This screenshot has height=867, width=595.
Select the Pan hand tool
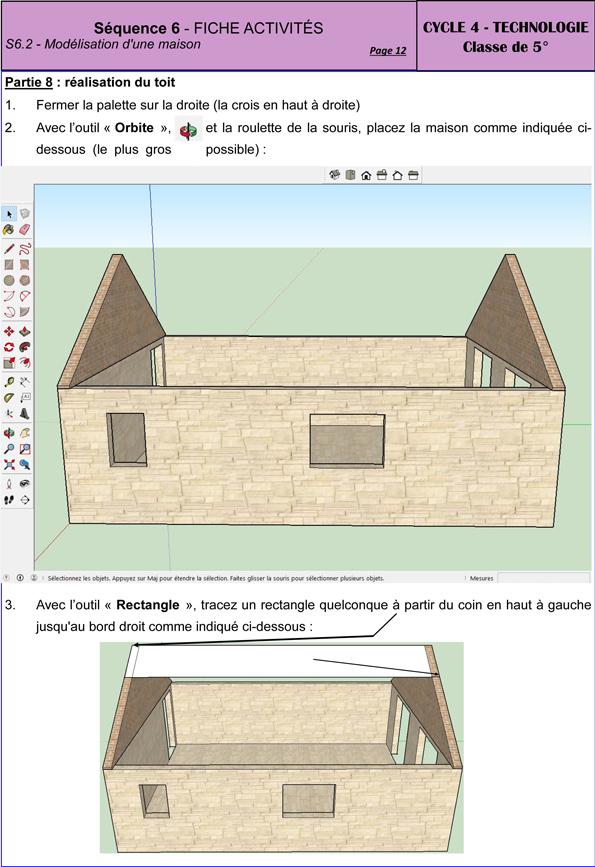coord(24,433)
